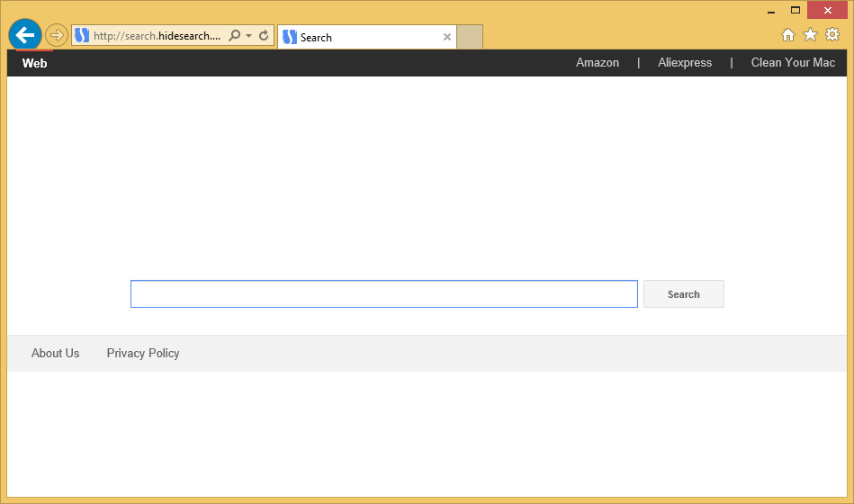The height and width of the screenshot is (504, 854).
Task: Close the Search tab
Action: point(447,37)
